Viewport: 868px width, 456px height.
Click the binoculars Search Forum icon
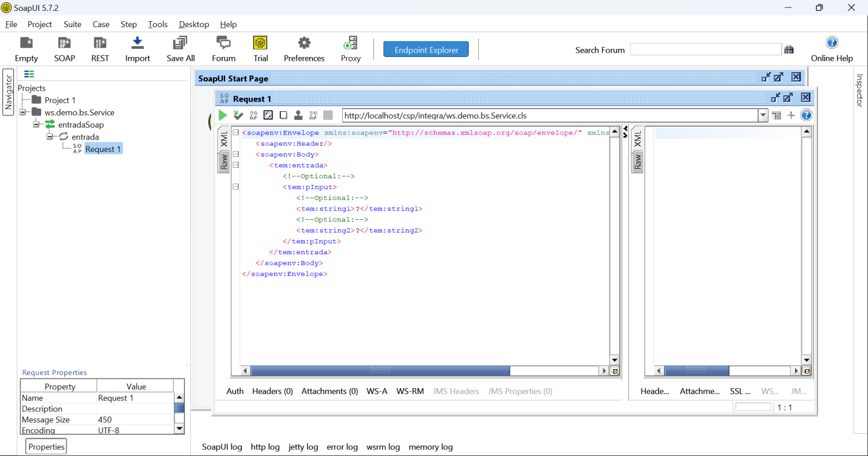pos(789,50)
